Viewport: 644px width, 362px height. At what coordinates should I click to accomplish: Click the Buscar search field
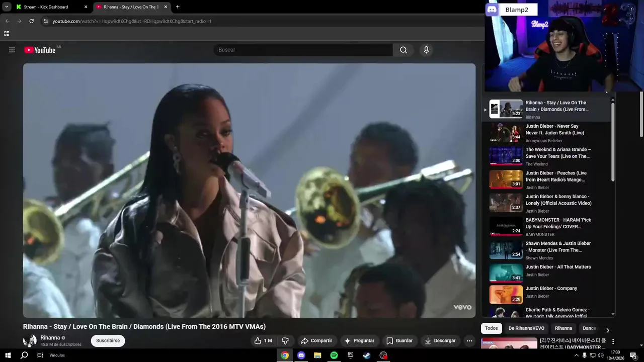(303, 50)
